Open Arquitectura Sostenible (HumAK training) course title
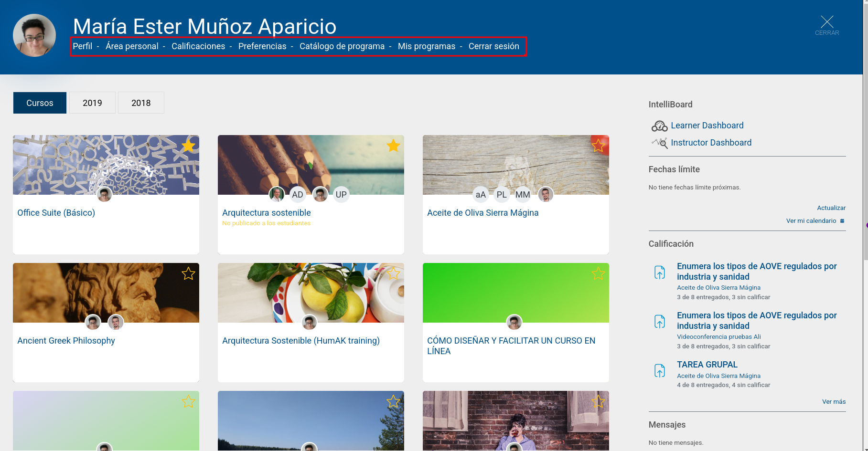868x451 pixels. tap(301, 341)
